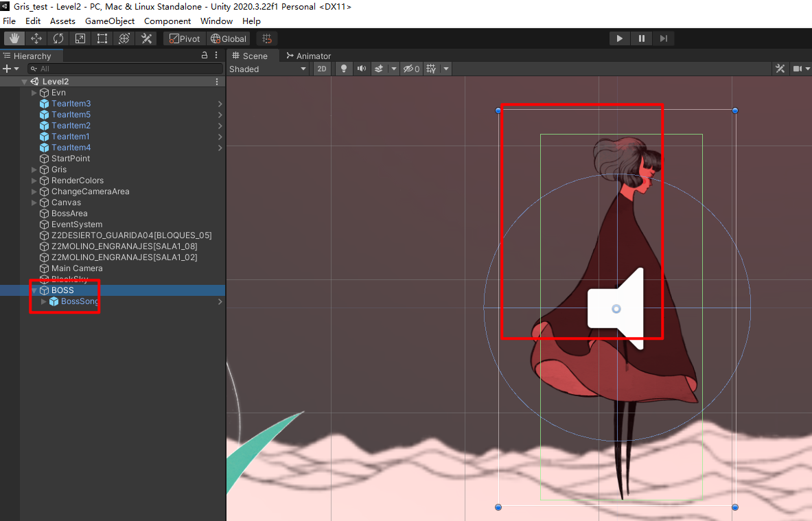Image resolution: width=812 pixels, height=521 pixels.
Task: Toggle Global handle rotation
Action: coord(229,39)
